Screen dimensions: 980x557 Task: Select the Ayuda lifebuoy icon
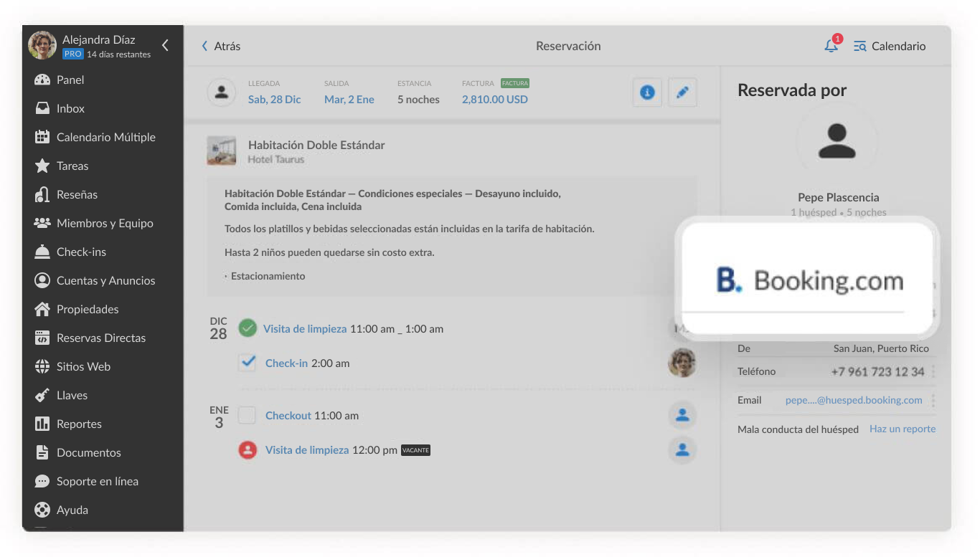(42, 510)
